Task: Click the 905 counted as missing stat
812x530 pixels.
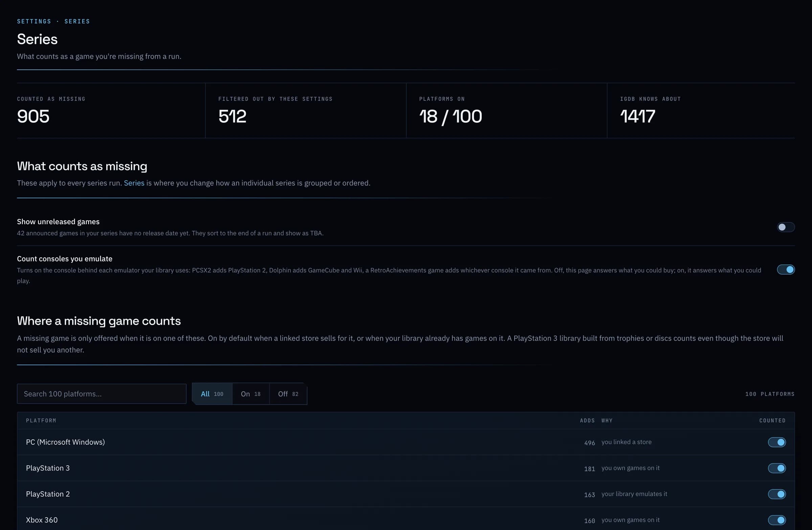Action: (x=33, y=116)
